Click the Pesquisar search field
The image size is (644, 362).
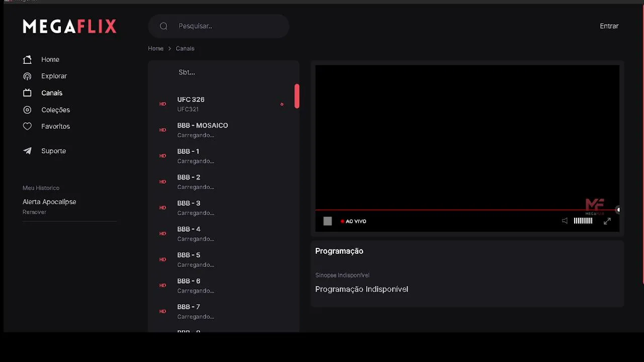(x=219, y=26)
